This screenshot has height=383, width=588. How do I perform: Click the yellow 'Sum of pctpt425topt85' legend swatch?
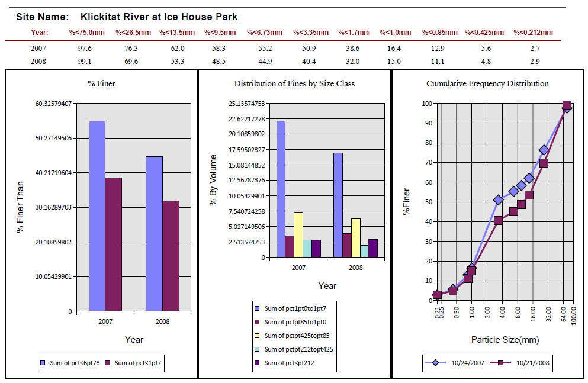click(257, 336)
